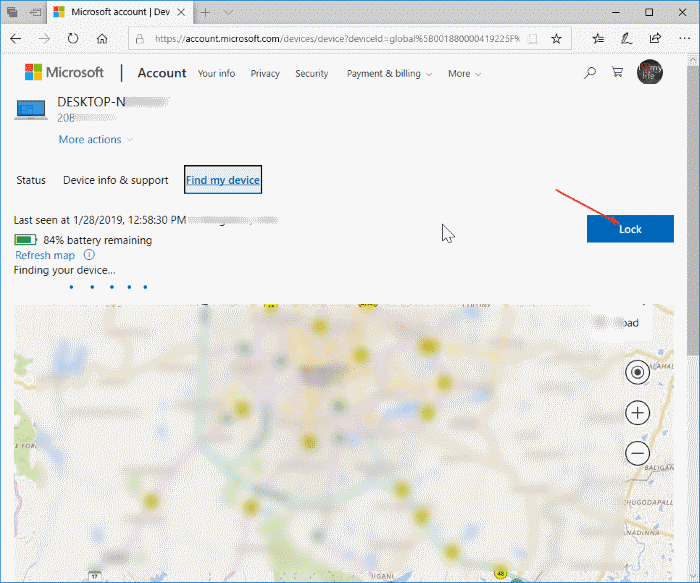
Task: Click the address bar URL field
Action: pyautogui.click(x=337, y=39)
